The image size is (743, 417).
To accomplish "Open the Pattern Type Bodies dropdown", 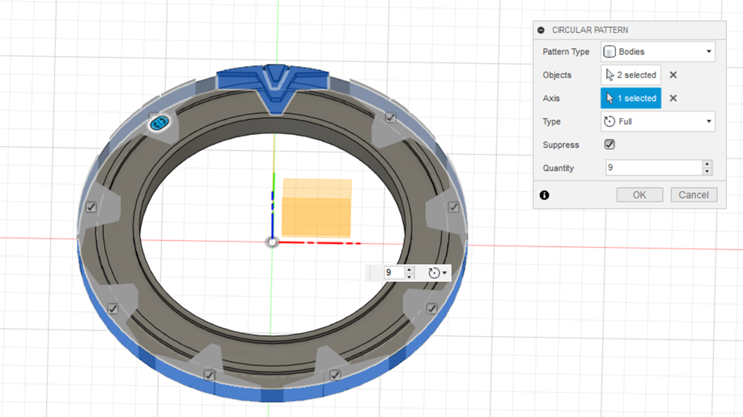I will point(658,52).
